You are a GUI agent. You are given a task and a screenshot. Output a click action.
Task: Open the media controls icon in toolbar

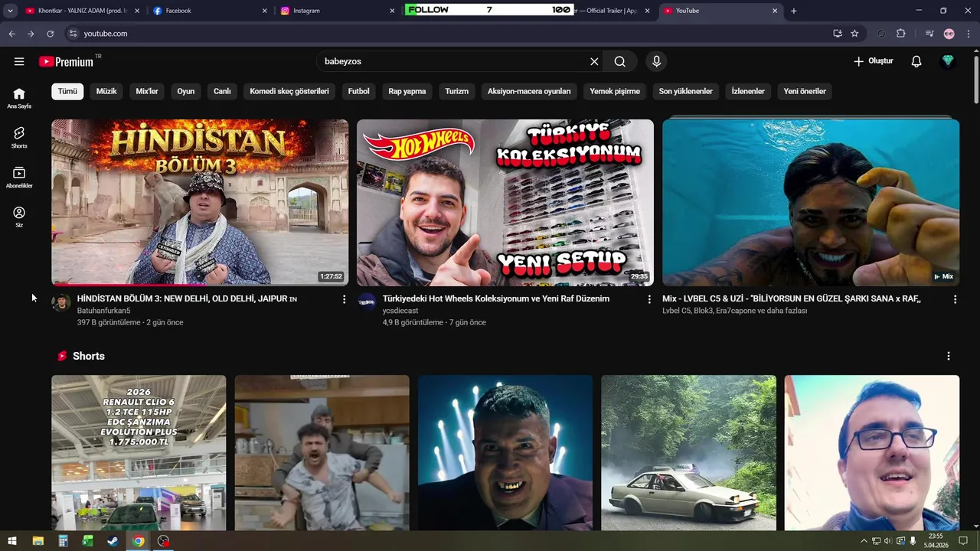click(929, 34)
